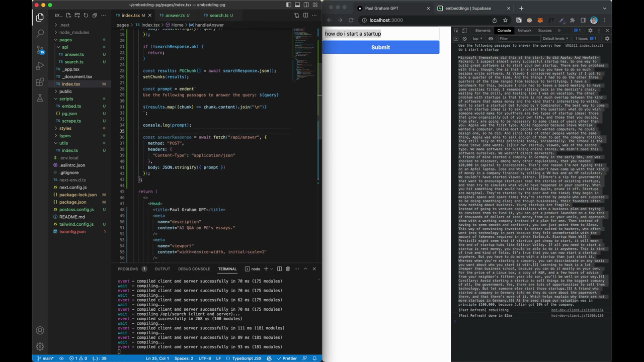Open notifications bell in status bar
644x362 pixels.
(x=314, y=358)
